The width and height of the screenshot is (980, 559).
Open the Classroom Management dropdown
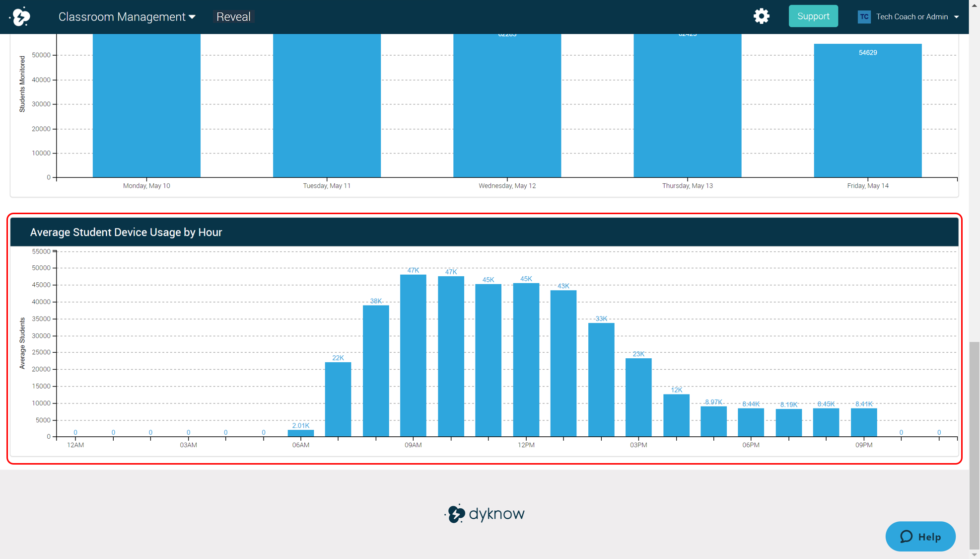tap(127, 16)
